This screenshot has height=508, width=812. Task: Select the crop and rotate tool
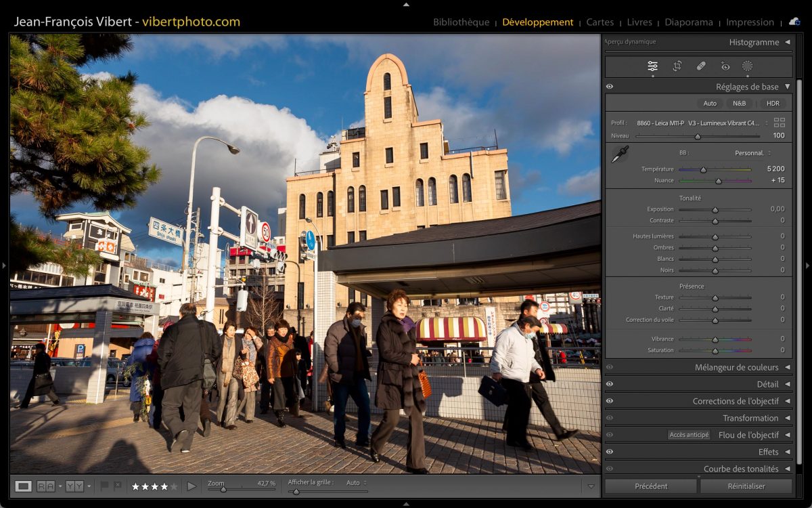click(677, 66)
